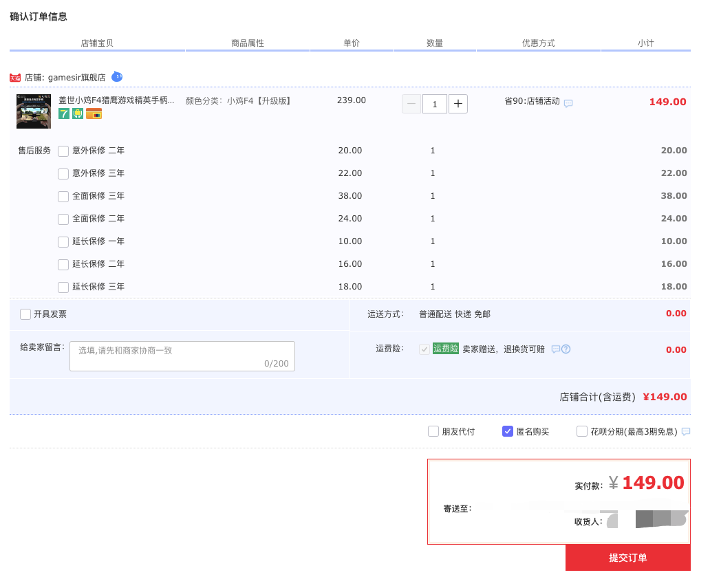The image size is (710, 588).
Task: Click the 售后服务 label
Action: point(34,151)
